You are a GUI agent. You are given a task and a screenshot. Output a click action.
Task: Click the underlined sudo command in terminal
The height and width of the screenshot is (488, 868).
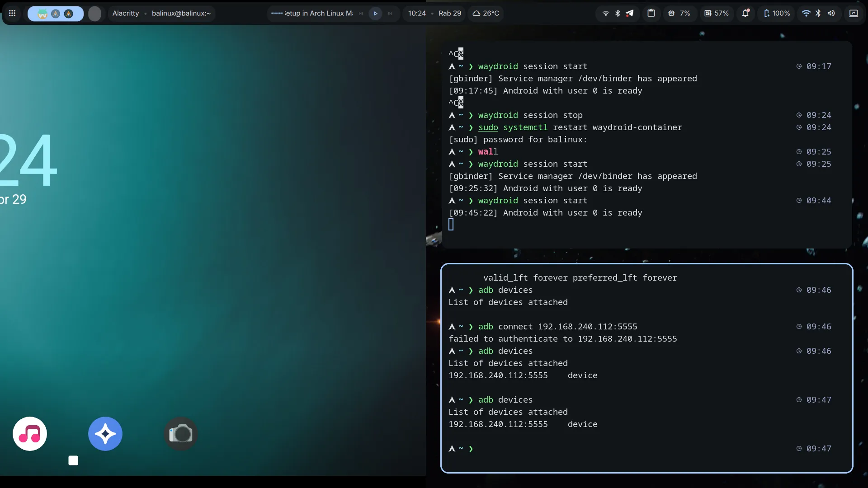[x=488, y=127]
